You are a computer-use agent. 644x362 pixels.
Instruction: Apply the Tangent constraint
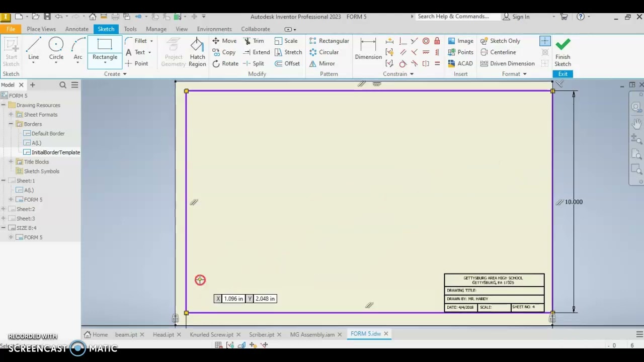(403, 64)
